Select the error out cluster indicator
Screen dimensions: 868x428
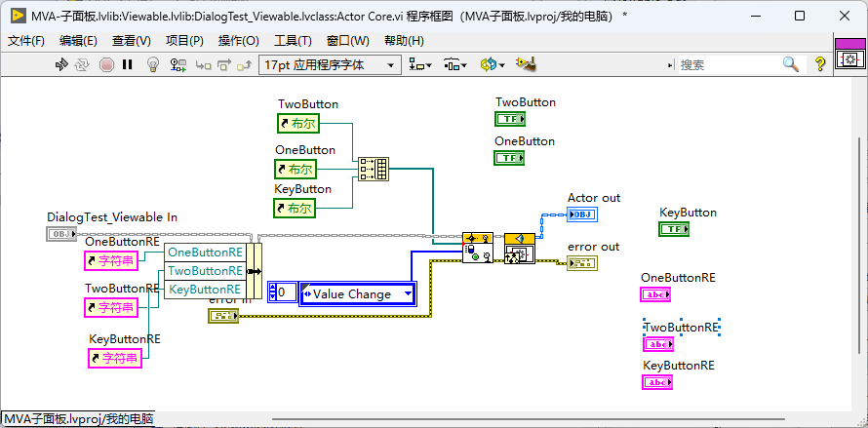click(x=582, y=263)
